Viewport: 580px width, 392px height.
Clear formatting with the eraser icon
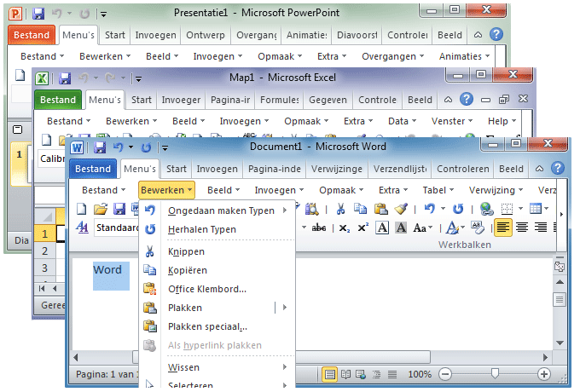tap(477, 228)
